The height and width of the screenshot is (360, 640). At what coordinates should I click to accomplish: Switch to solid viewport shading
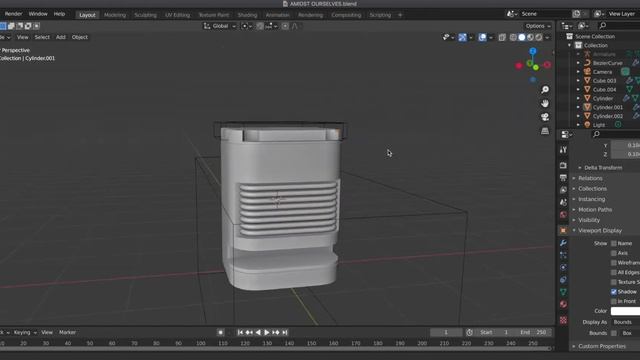[x=522, y=37]
